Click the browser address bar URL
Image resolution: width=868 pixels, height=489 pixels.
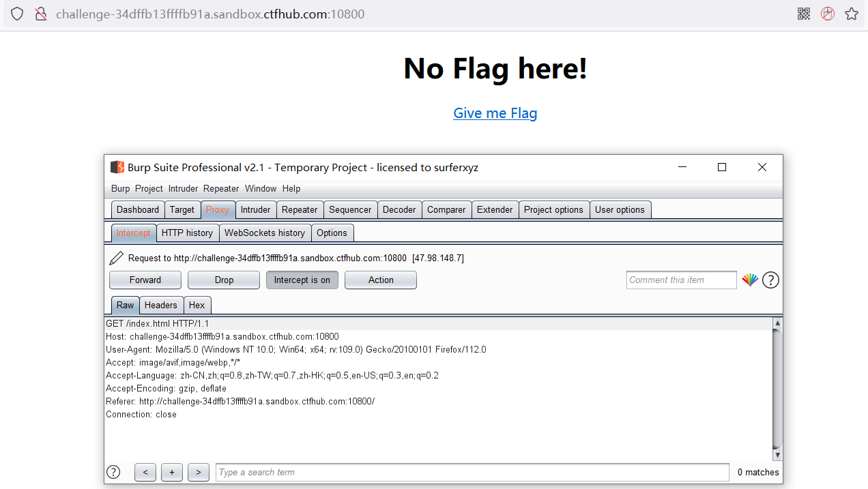(x=210, y=14)
